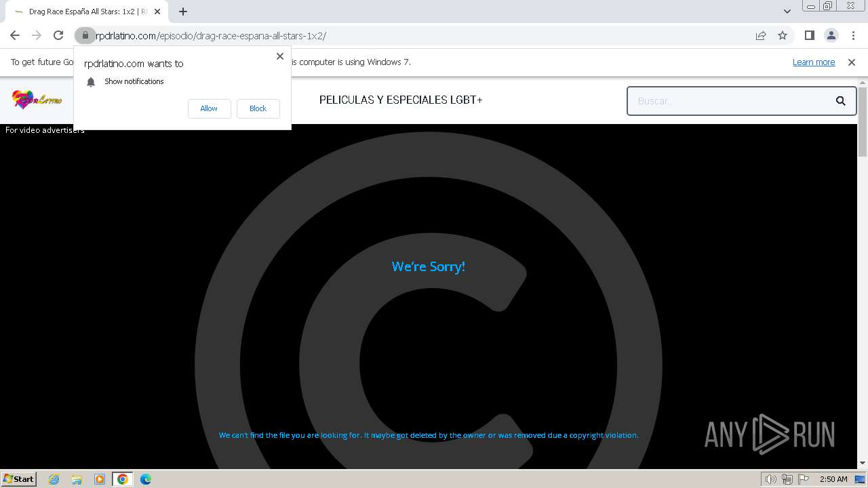Screen dimensions: 868x488
Task: Open Microsoft Edge from the taskbar
Action: click(x=146, y=479)
